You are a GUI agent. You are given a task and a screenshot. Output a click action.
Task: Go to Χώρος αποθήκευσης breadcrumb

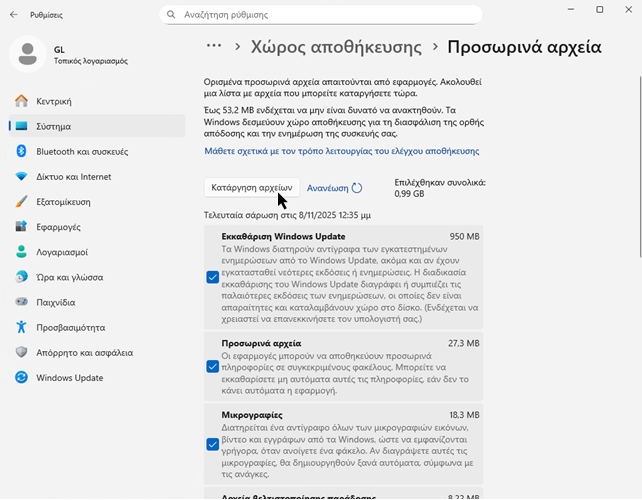335,47
